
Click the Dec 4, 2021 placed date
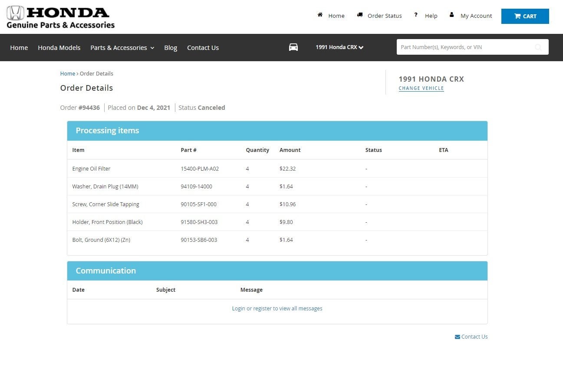154,108
